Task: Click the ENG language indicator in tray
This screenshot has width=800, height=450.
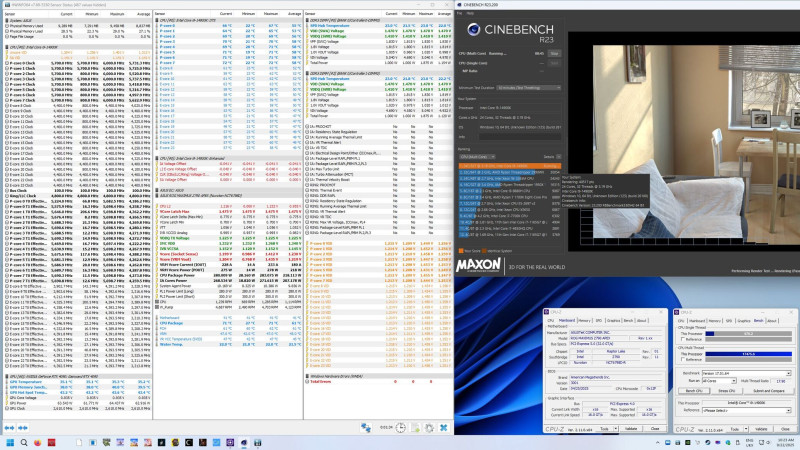Action: (749, 442)
